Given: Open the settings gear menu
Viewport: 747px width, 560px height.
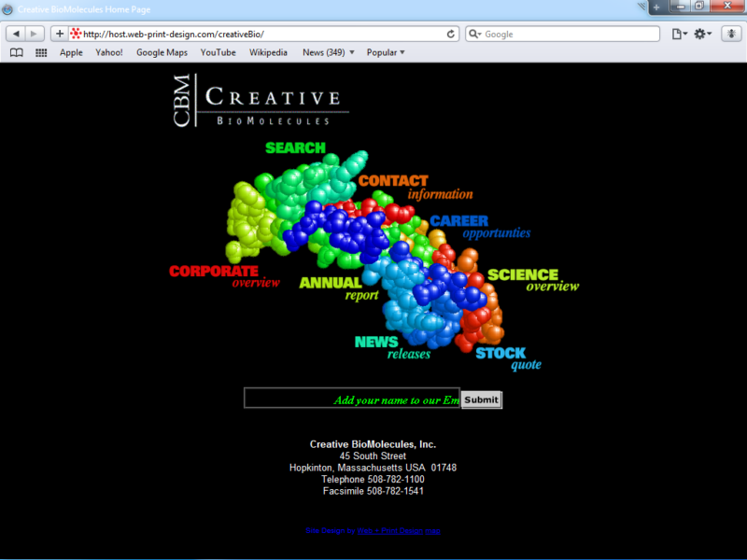Looking at the screenshot, I should (702, 34).
